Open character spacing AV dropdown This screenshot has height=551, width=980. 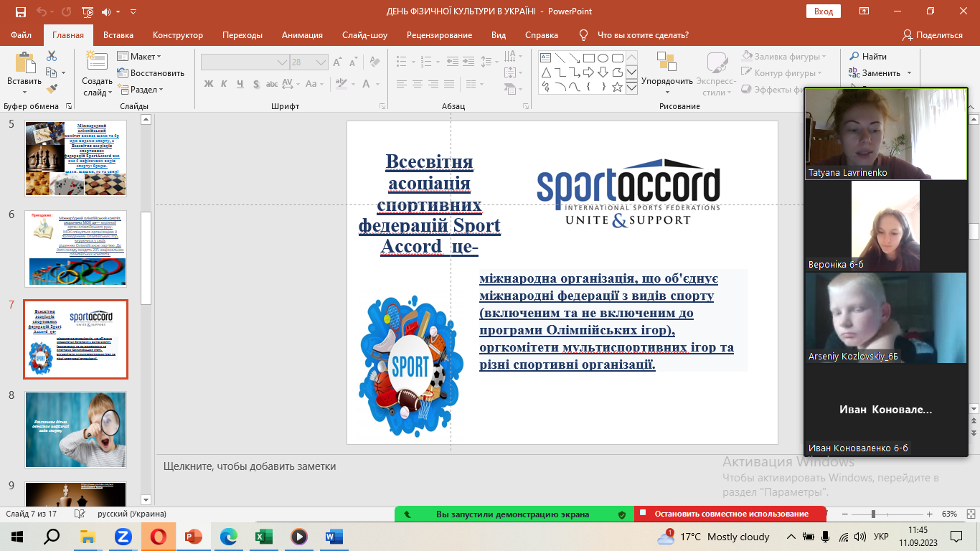coord(297,84)
